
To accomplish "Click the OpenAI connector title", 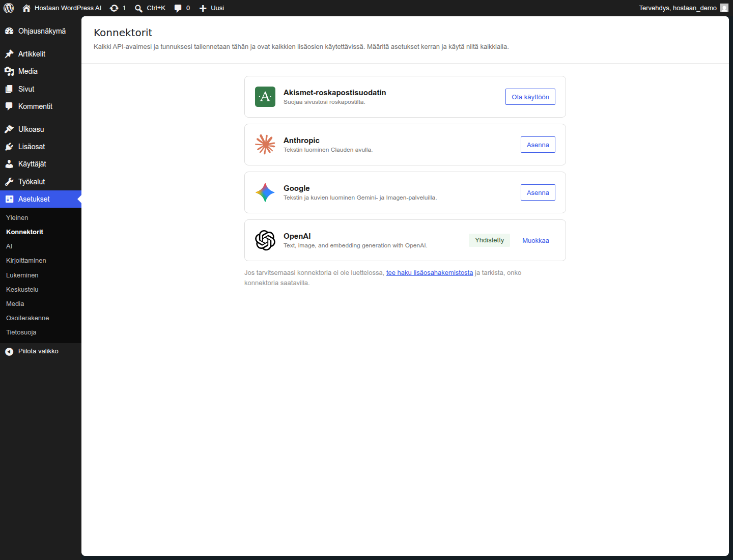I will click(297, 236).
